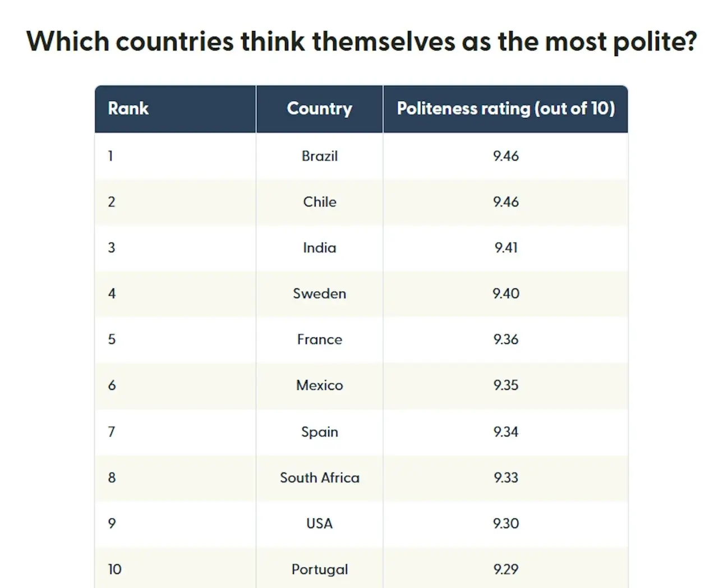
Task: Select the Mexico cell
Action: [319, 385]
